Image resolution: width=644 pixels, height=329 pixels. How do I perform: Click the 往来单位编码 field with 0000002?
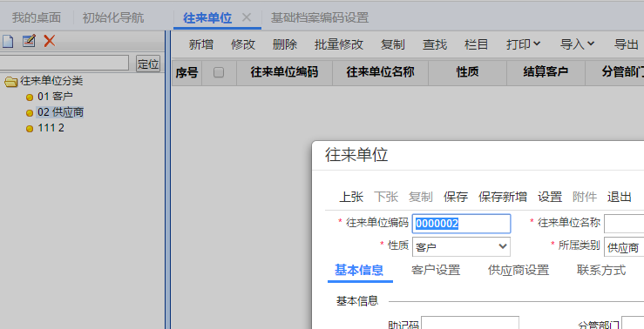pos(461,224)
